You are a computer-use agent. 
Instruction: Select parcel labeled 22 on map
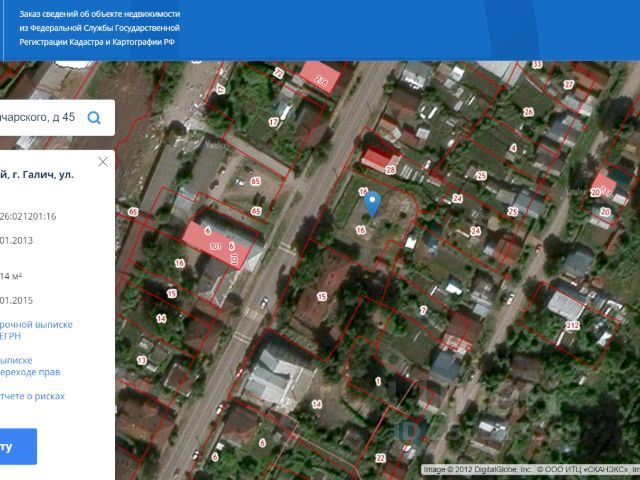[379, 458]
